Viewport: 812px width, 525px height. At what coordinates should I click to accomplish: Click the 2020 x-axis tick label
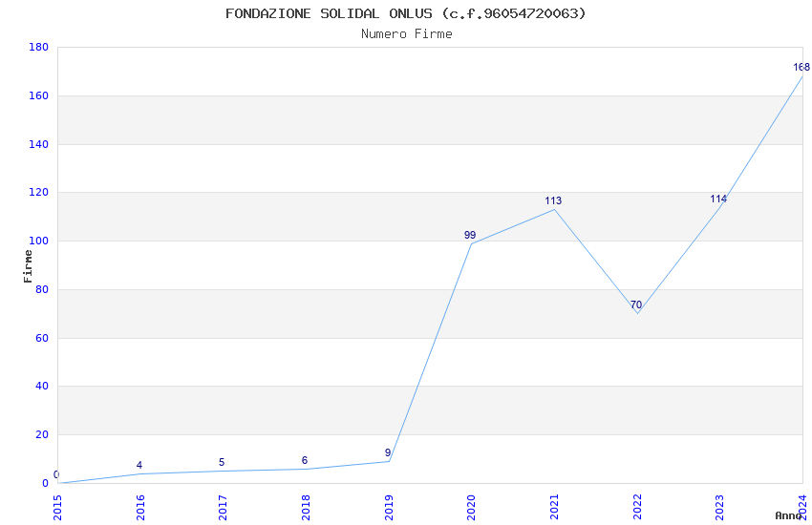click(x=471, y=508)
